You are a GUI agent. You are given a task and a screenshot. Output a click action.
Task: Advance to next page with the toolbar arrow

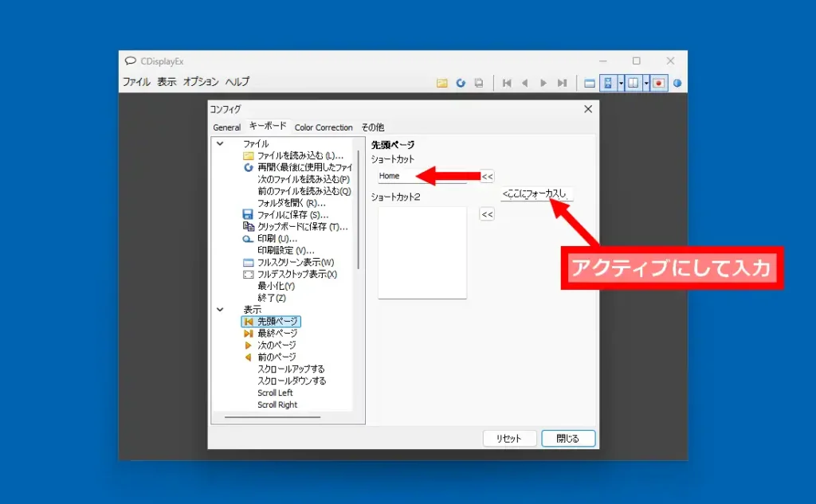pyautogui.click(x=543, y=82)
